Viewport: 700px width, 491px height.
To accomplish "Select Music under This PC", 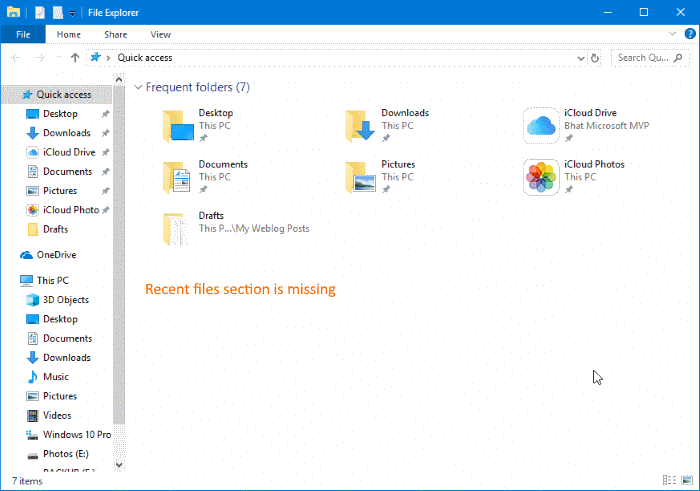I will click(48, 377).
